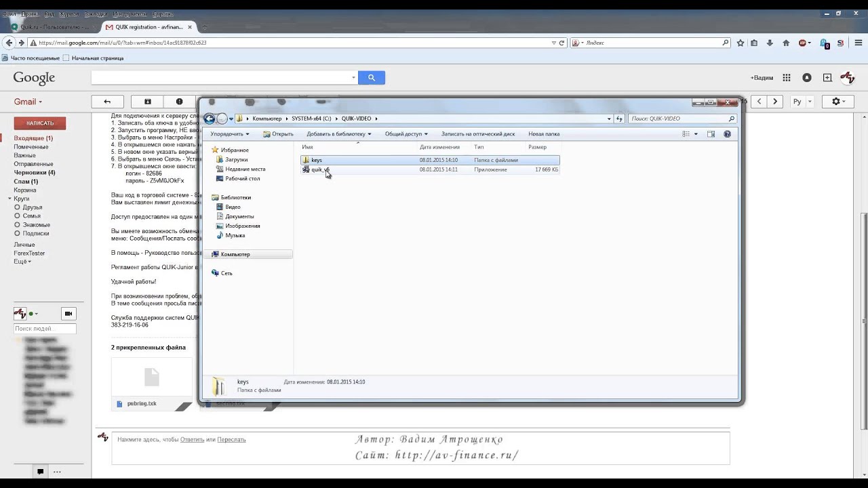Select the Знакомые circle
Viewport: 868px width, 488px height.
pyautogui.click(x=36, y=225)
